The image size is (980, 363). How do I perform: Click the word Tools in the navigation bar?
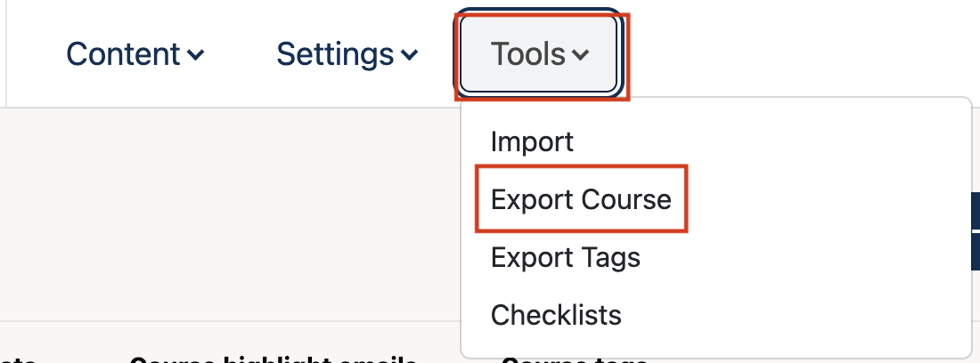tap(527, 54)
